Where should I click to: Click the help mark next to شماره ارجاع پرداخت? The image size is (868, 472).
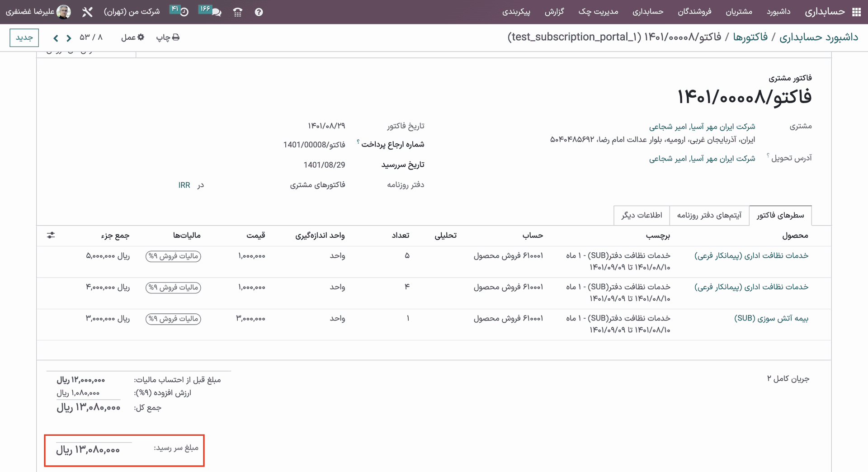358,142
